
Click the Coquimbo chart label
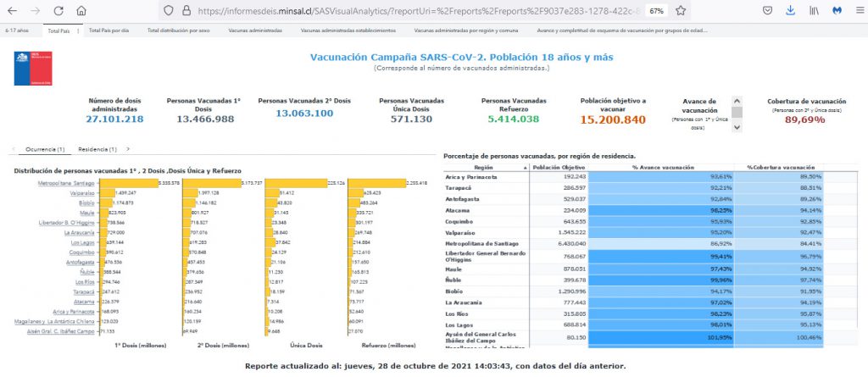83,252
